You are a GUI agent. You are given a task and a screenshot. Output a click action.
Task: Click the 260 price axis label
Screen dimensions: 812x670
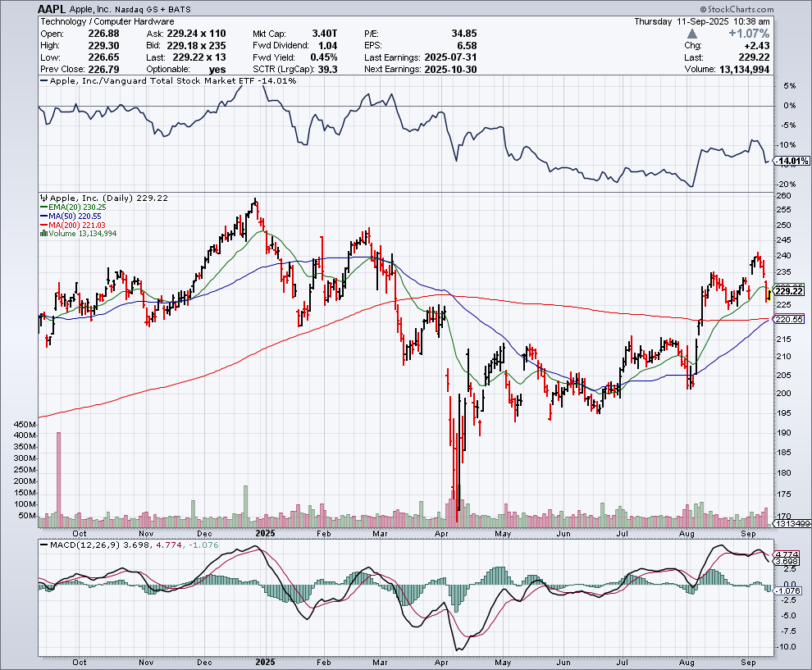click(784, 195)
